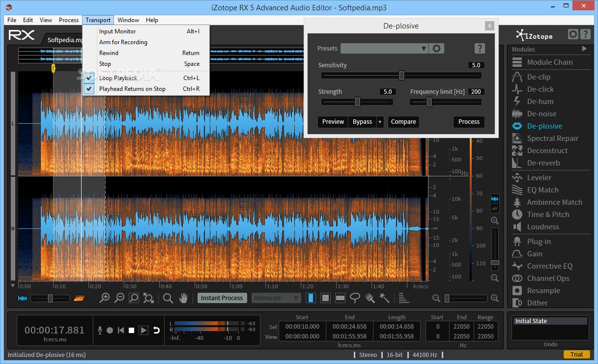The width and height of the screenshot is (598, 364).
Task: Close the De-plosive dialog
Action: tap(489, 26)
